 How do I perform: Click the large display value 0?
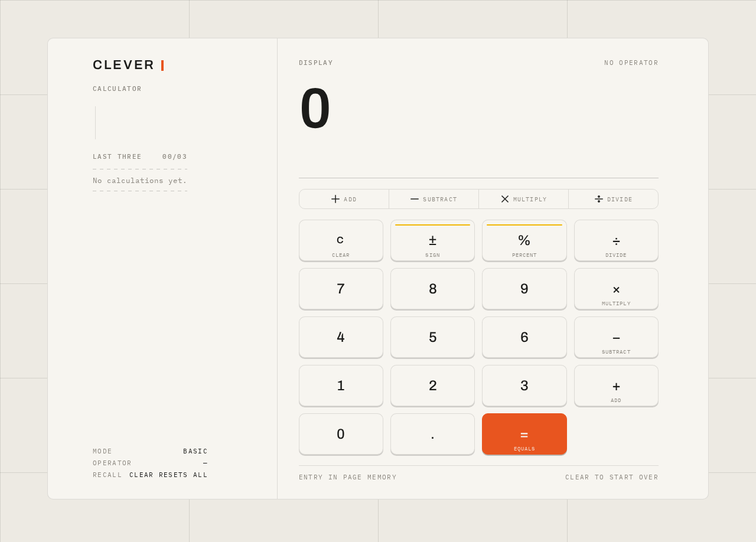(315, 109)
